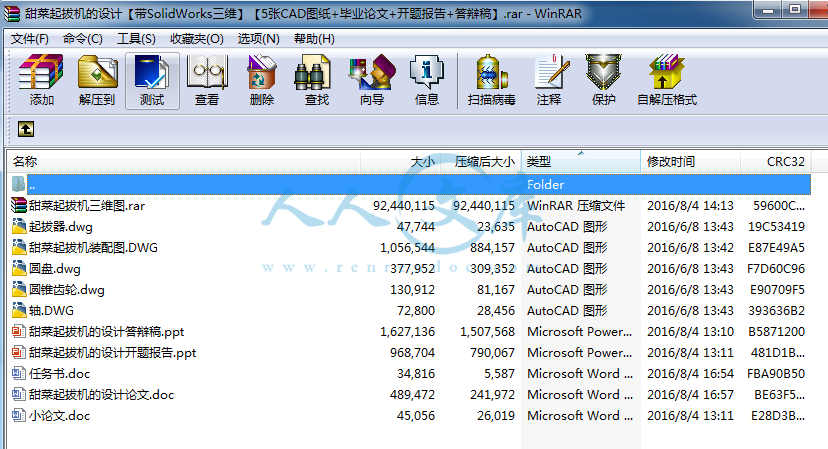Screen dimensions: 828x449
Task: Click the CRC value F7D60C96
Action: click(776, 269)
